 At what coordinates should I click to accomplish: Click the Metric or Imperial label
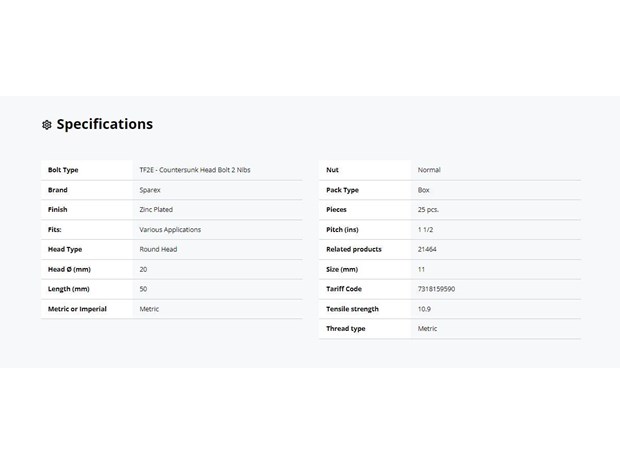coord(77,309)
